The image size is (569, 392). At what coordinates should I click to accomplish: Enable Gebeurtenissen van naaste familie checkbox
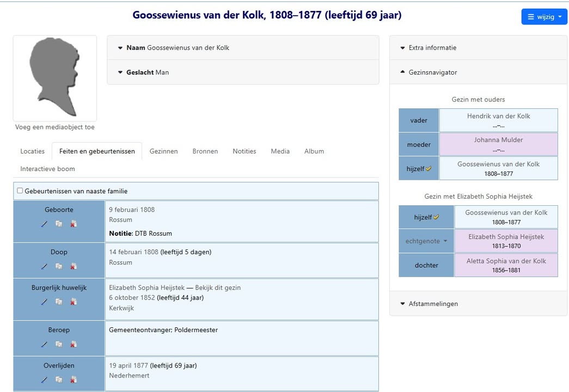(x=20, y=191)
